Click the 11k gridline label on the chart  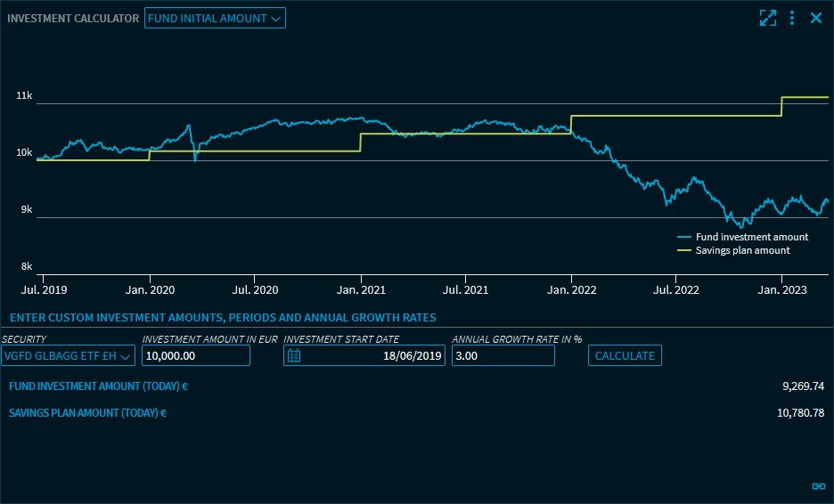point(24,96)
